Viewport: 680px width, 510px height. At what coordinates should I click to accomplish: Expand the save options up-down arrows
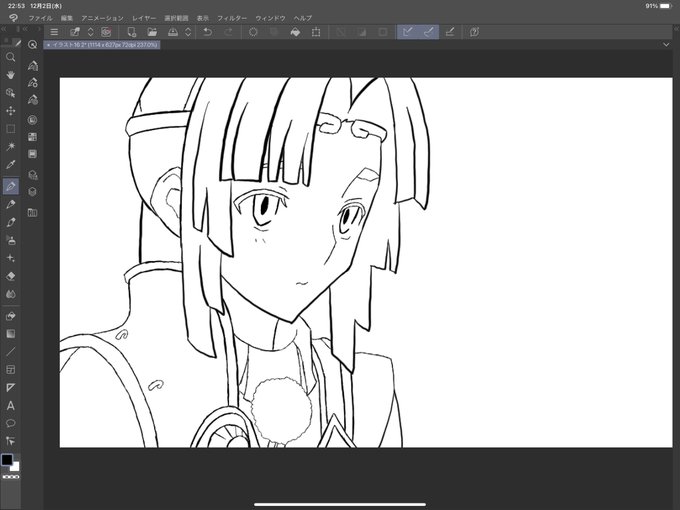pyautogui.click(x=188, y=32)
